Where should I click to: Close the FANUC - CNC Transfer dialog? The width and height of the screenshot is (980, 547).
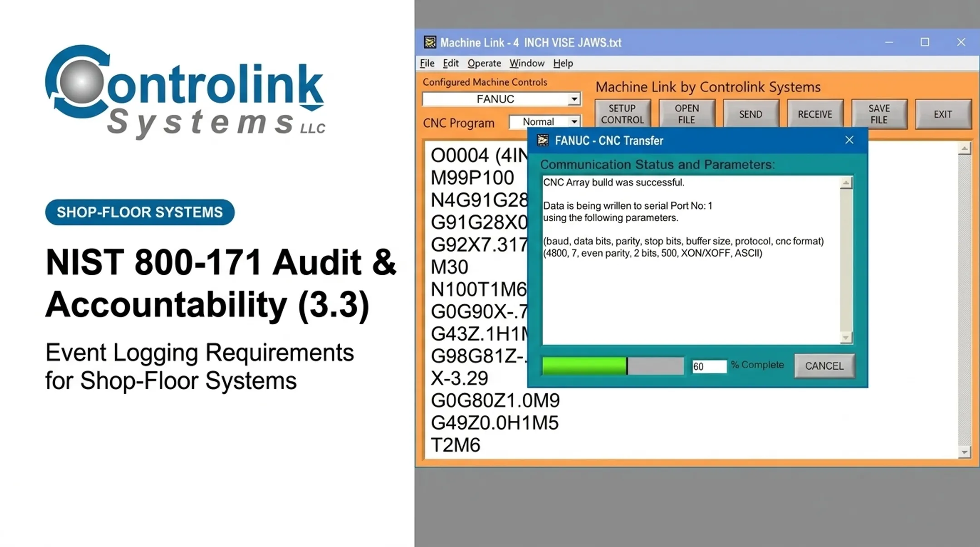[849, 140]
